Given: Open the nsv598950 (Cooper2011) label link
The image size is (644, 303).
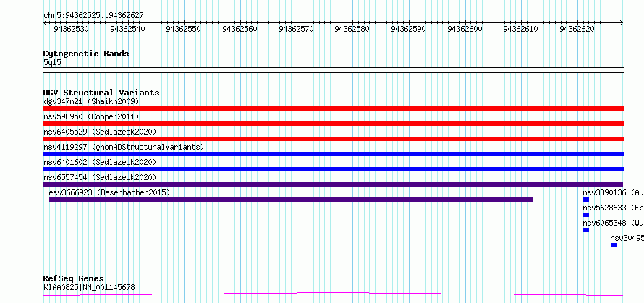Looking at the screenshot, I should (91, 116).
